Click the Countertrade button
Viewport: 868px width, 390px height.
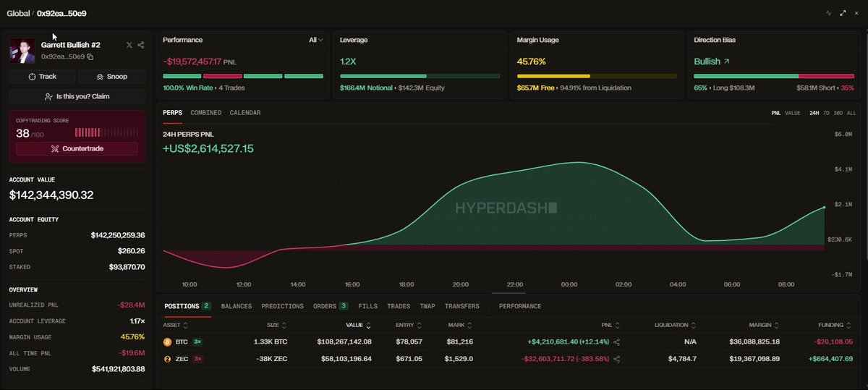77,148
